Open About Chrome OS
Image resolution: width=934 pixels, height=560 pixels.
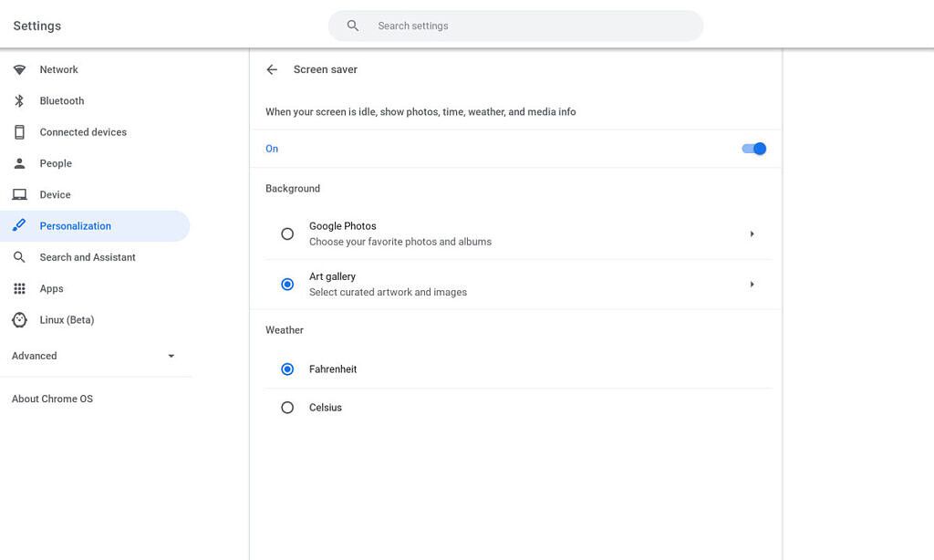click(x=52, y=399)
